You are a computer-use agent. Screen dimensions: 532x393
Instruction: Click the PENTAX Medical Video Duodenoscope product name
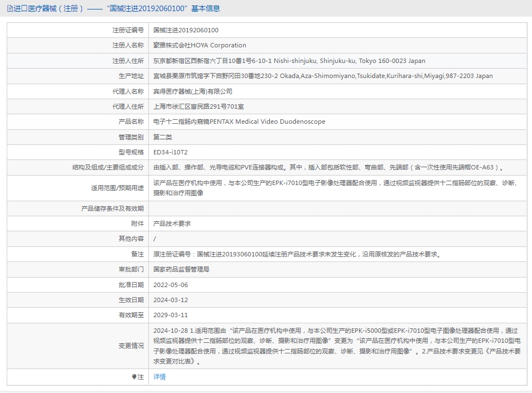(x=239, y=122)
